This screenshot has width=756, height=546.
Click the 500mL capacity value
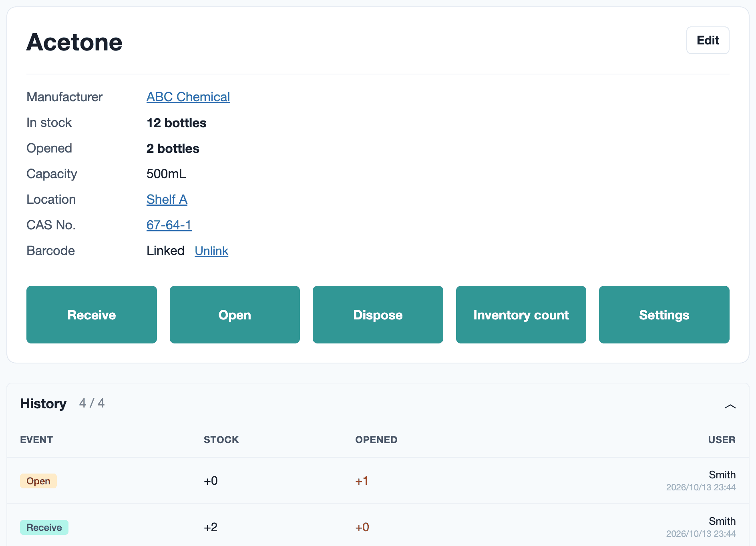coord(166,174)
